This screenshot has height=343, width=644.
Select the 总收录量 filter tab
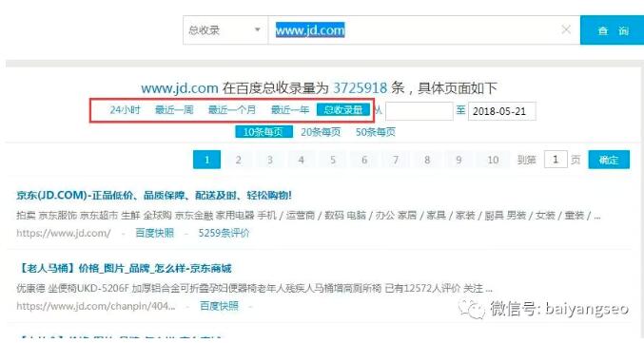click(x=343, y=110)
